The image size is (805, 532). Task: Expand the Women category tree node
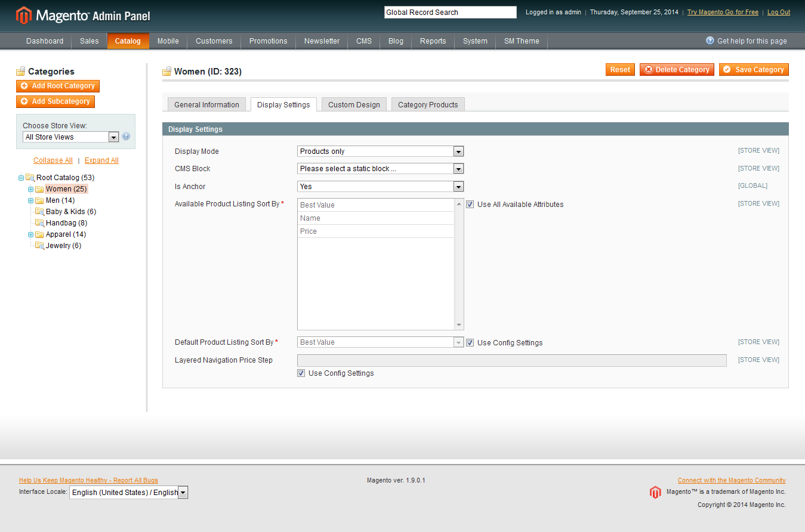coord(30,189)
